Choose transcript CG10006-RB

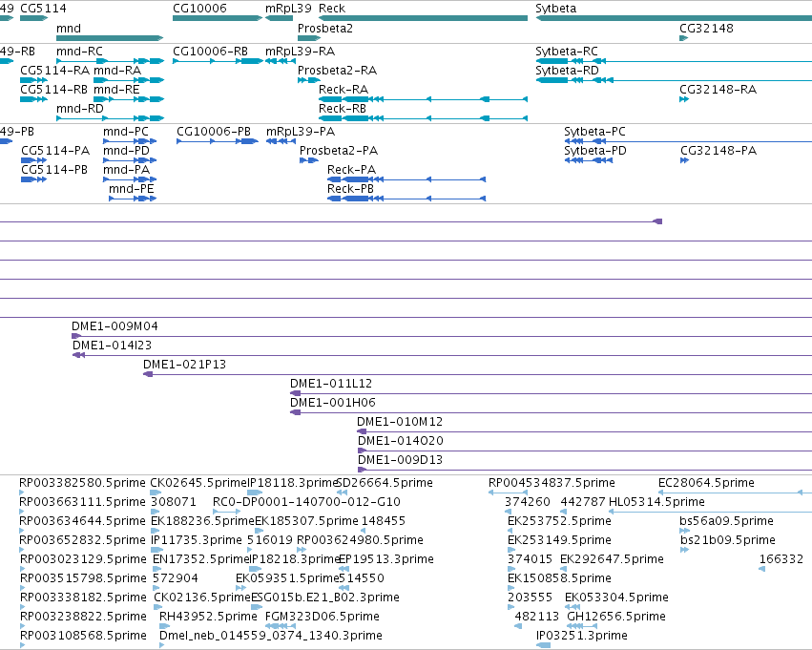[210, 52]
